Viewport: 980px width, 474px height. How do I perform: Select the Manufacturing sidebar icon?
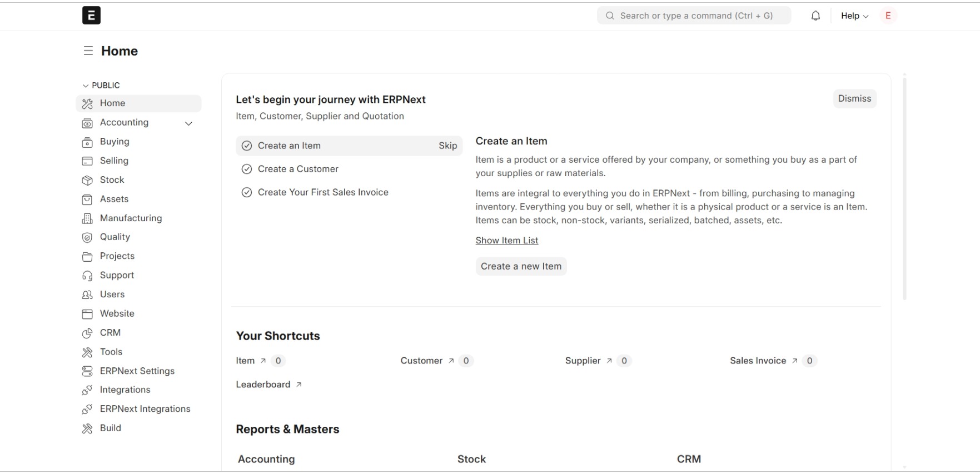click(x=87, y=218)
